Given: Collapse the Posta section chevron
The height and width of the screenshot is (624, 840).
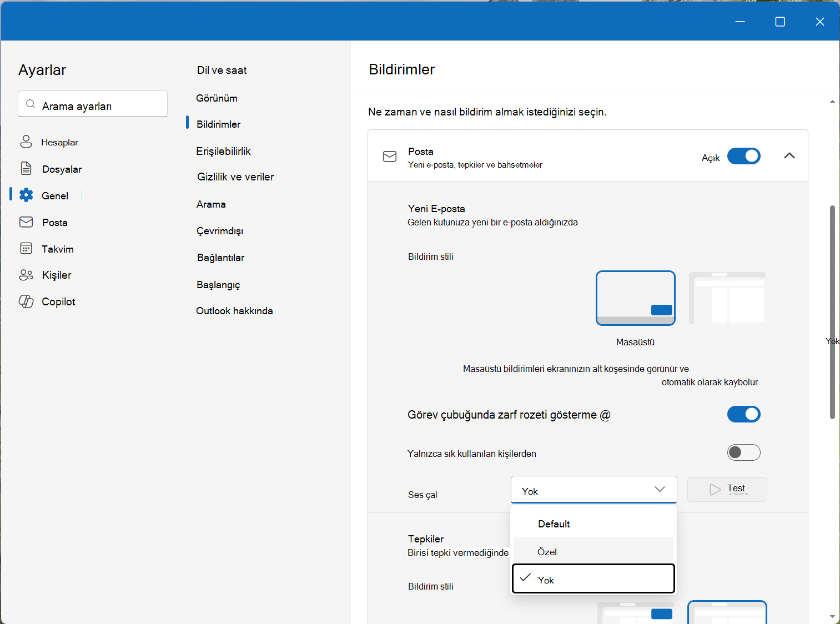Looking at the screenshot, I should [789, 156].
